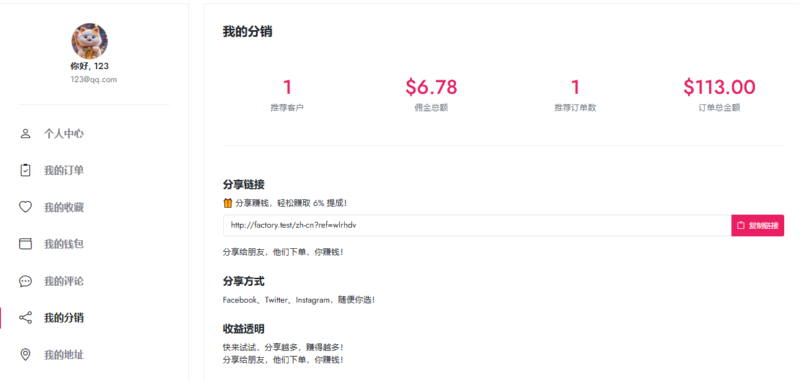Click the person icon beside 个人中心
This screenshot has height=381, width=800.
(x=25, y=134)
